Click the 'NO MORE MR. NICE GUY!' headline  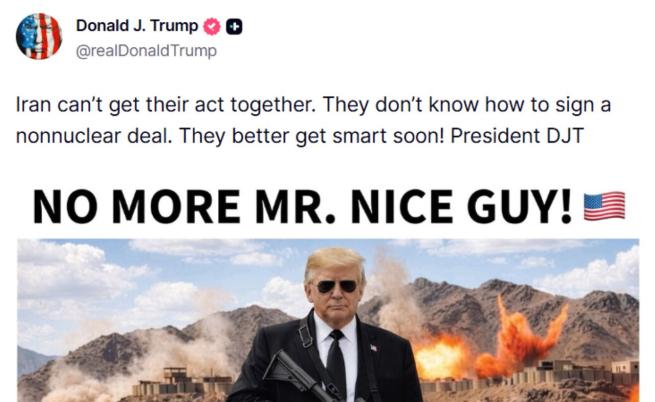coord(302,206)
